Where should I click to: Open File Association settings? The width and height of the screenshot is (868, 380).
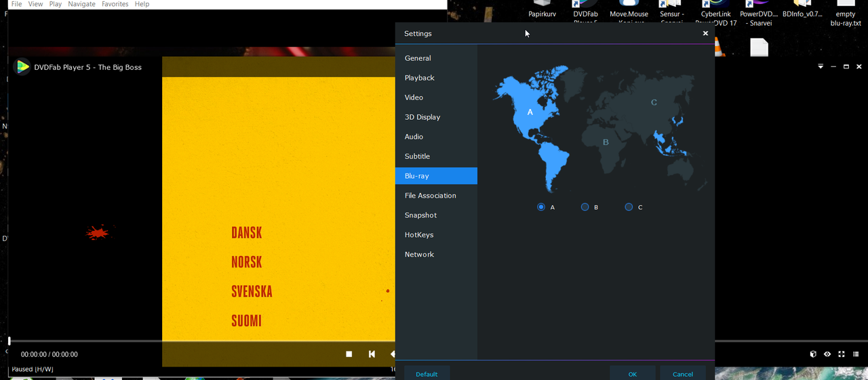(x=436, y=196)
